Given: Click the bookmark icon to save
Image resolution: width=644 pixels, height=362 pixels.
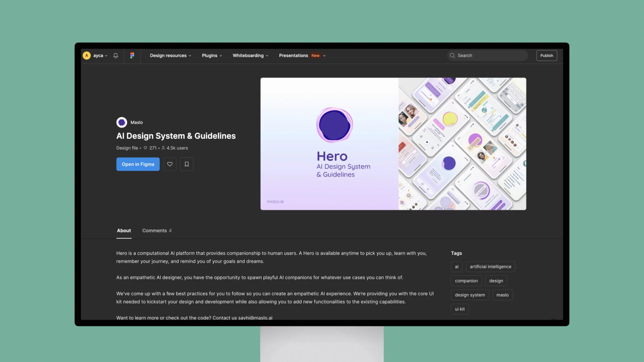Looking at the screenshot, I should (186, 164).
